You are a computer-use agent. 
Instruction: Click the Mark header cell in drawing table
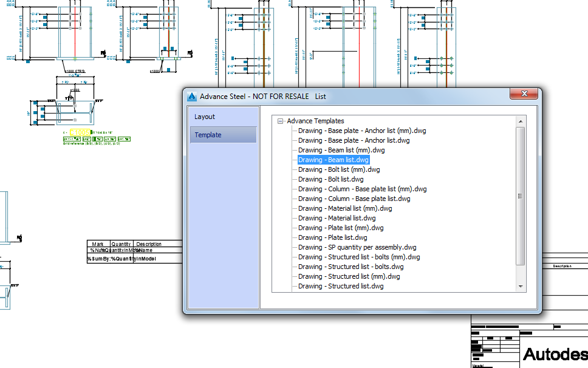pyautogui.click(x=98, y=244)
